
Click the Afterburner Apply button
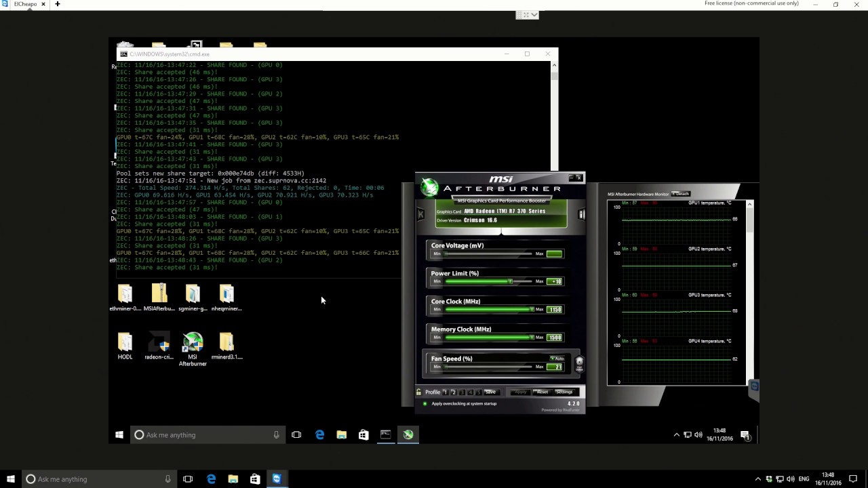[x=520, y=392]
